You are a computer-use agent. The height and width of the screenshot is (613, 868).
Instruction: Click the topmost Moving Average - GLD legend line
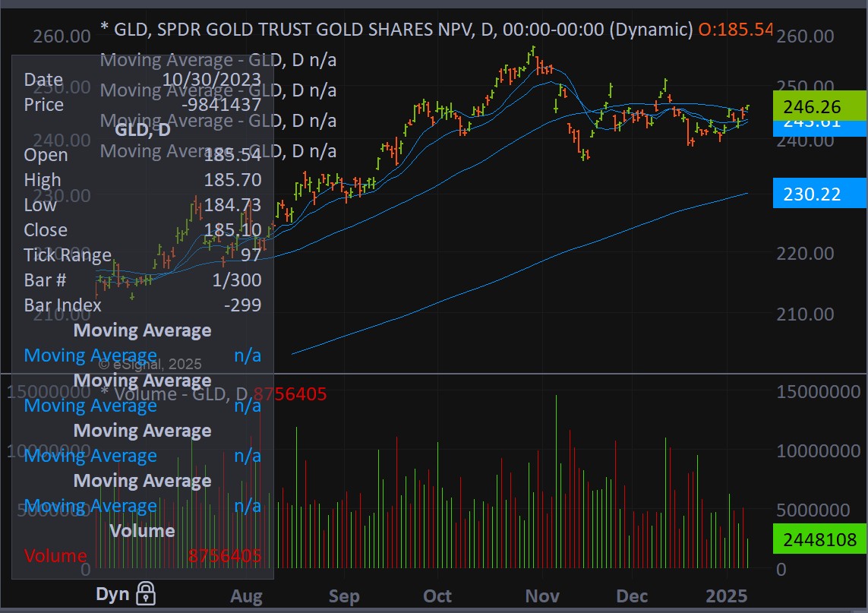(x=218, y=60)
